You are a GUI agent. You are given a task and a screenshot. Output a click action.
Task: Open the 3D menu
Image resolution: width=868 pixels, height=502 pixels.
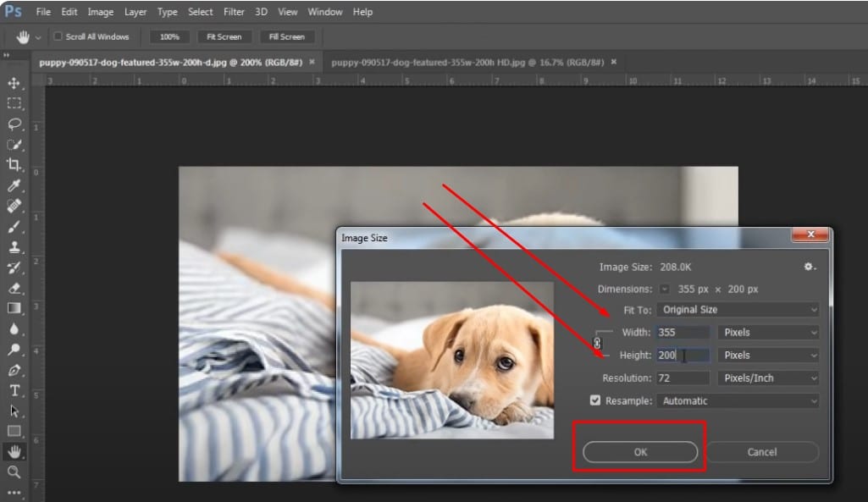262,12
